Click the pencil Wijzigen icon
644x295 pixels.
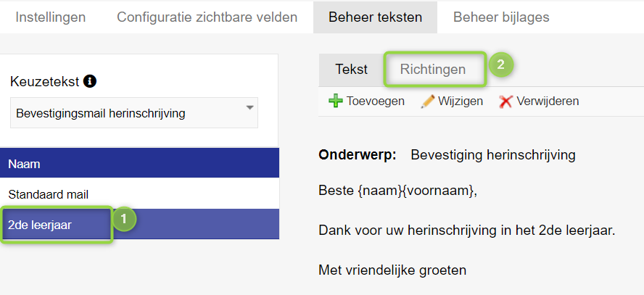(x=428, y=101)
